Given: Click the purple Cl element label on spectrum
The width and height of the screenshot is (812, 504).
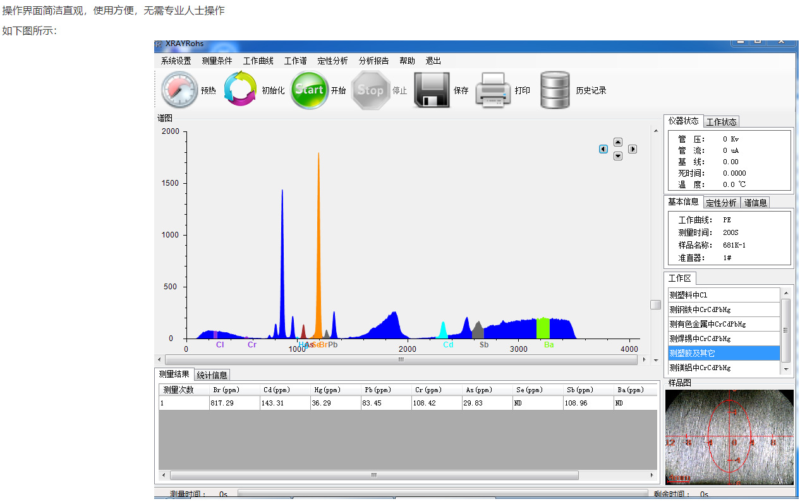Looking at the screenshot, I should click(220, 345).
